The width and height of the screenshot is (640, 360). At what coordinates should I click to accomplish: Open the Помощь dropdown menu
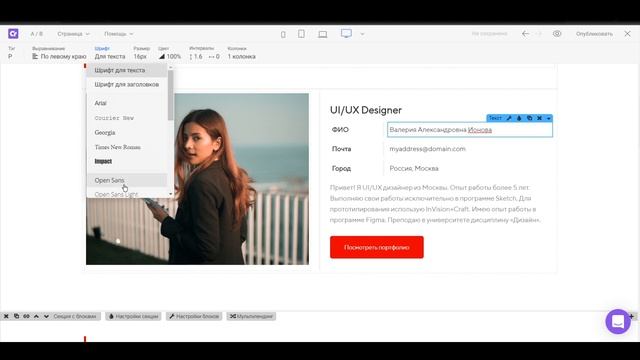pos(118,34)
